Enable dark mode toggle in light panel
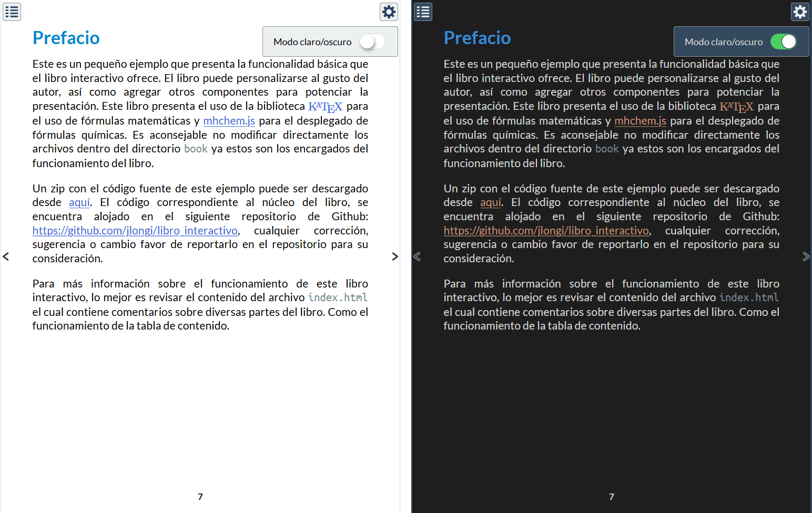 (372, 42)
